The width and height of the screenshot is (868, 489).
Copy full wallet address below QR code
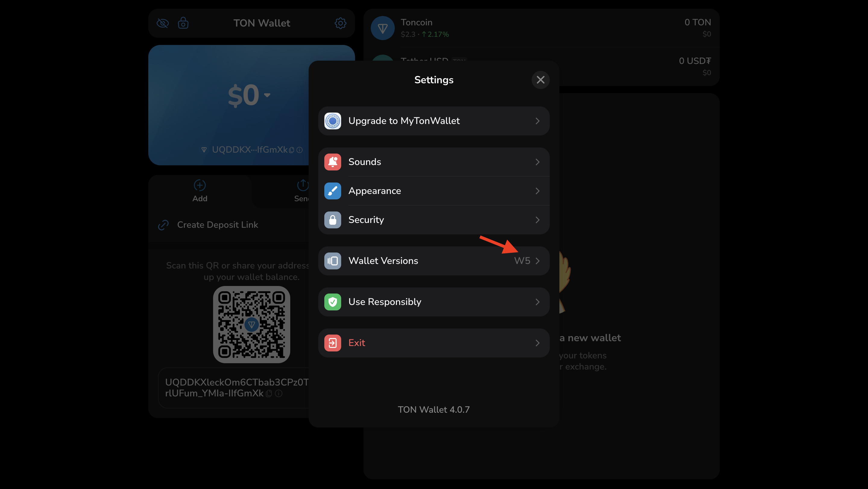[269, 393]
